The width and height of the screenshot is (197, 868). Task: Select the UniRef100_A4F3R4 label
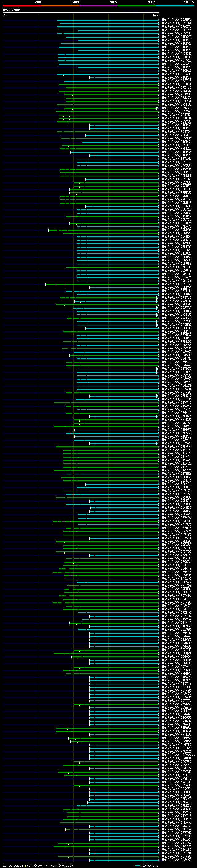(176, 676)
